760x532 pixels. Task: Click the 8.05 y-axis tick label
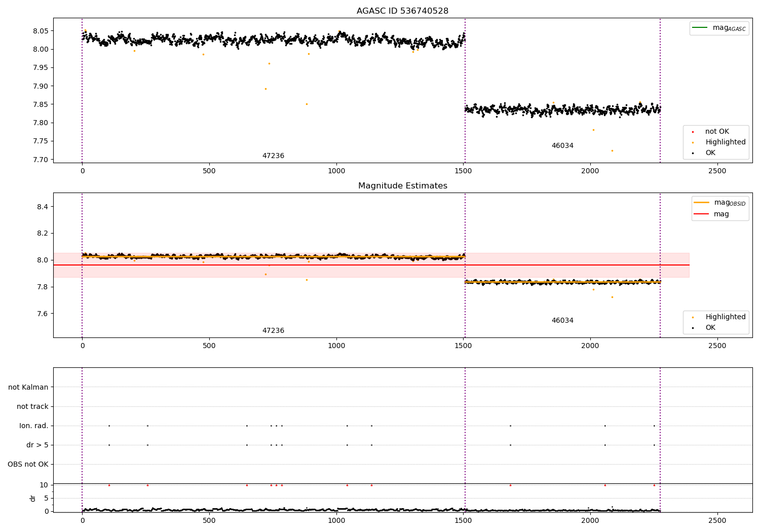click(41, 31)
